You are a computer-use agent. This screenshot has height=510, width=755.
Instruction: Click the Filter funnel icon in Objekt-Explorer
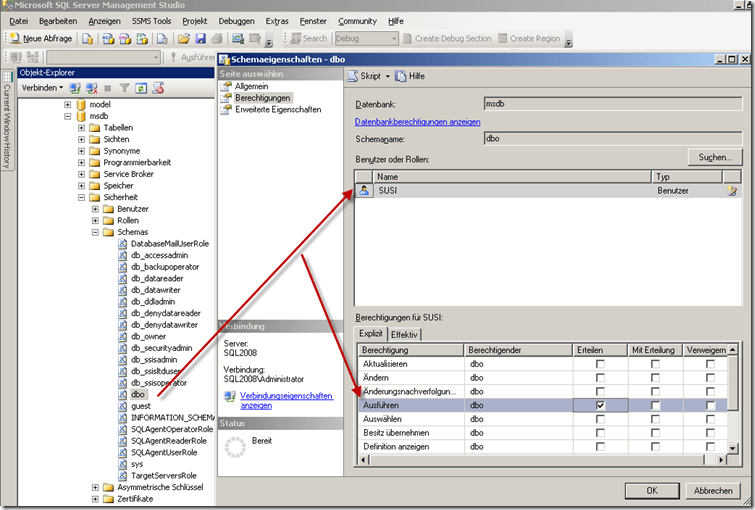point(124,88)
